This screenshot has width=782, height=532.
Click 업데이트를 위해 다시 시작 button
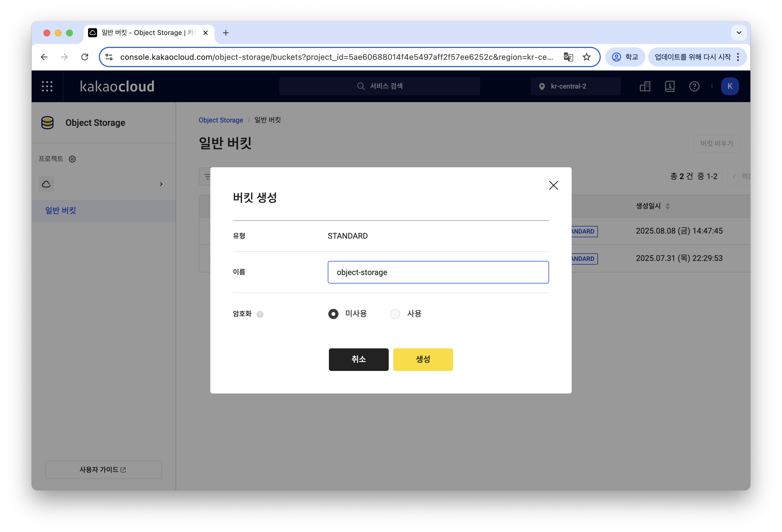click(693, 57)
